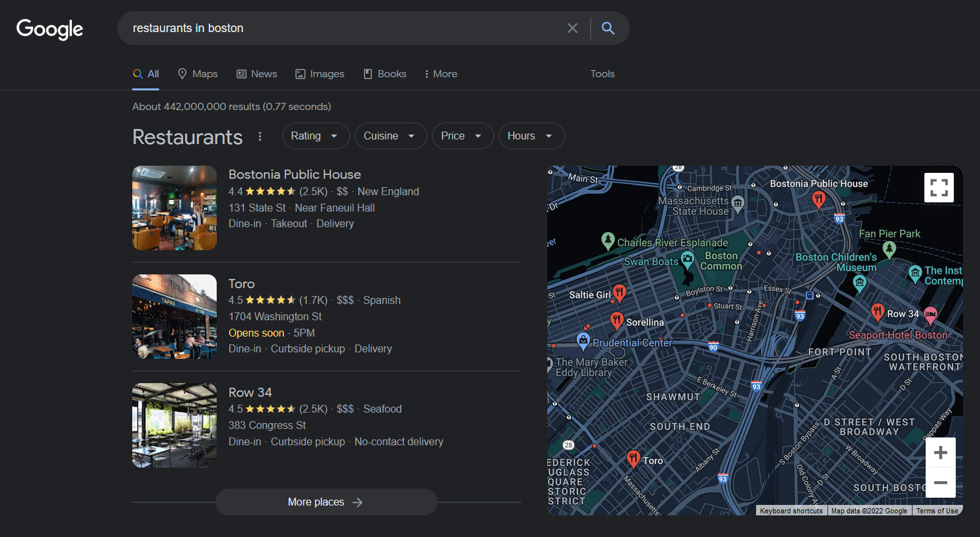Image resolution: width=980 pixels, height=537 pixels.
Task: Click the Prudential Center shopping marker
Action: pos(583,341)
